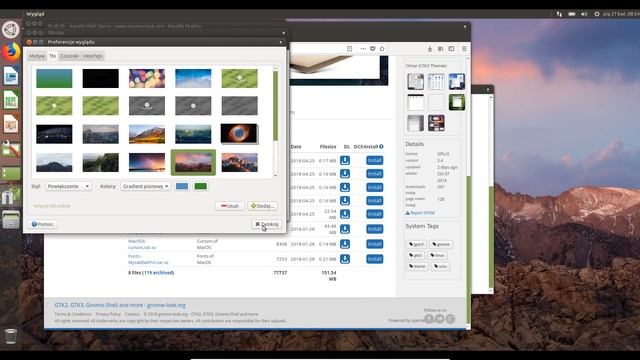Click wallpaper list vertical scrollbar

tap(276, 105)
